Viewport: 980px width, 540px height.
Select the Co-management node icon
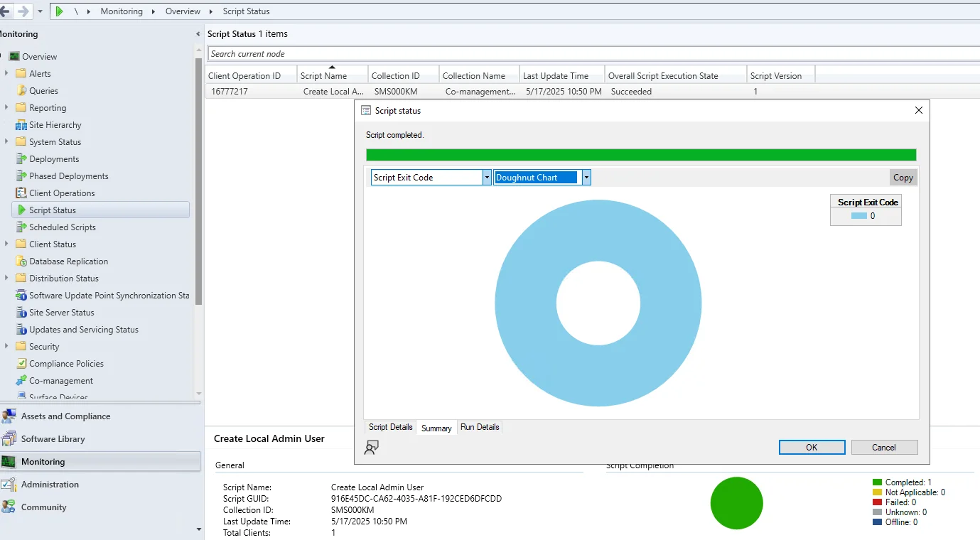coord(21,381)
